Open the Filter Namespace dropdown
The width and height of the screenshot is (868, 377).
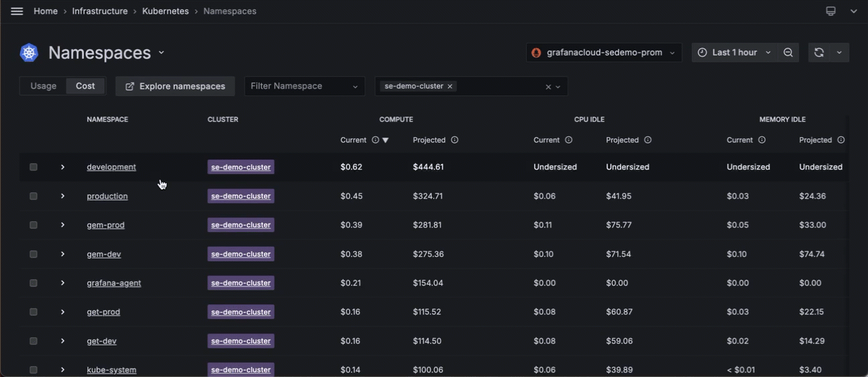pos(304,86)
